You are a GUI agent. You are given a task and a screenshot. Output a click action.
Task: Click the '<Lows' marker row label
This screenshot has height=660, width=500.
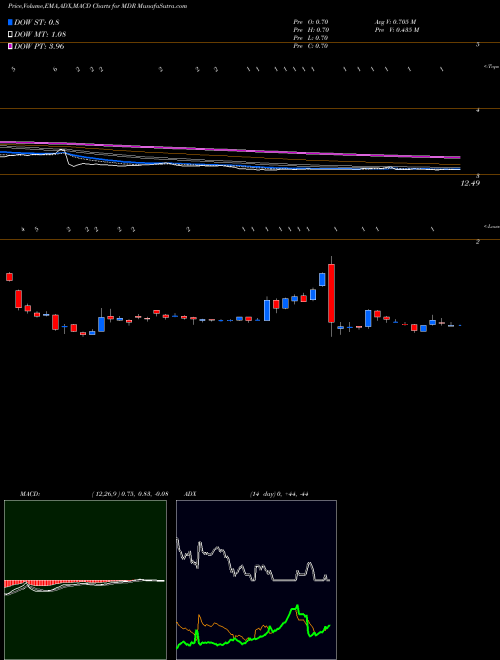492,227
